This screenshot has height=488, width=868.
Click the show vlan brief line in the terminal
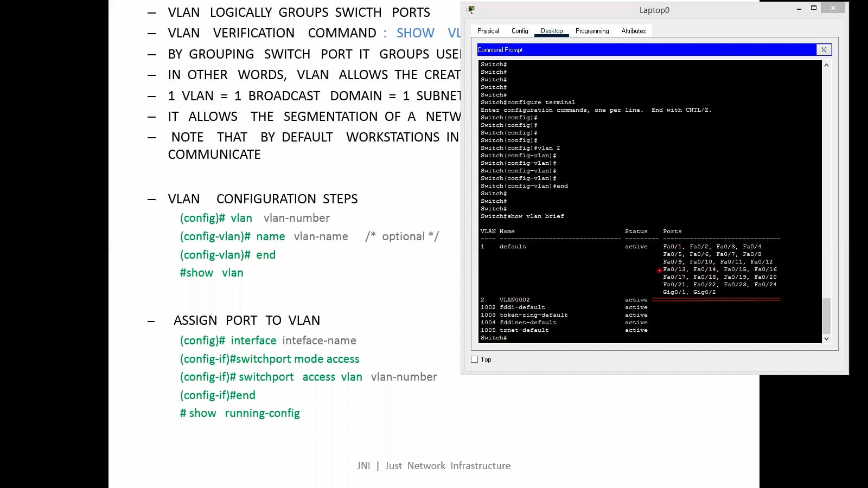tap(521, 216)
